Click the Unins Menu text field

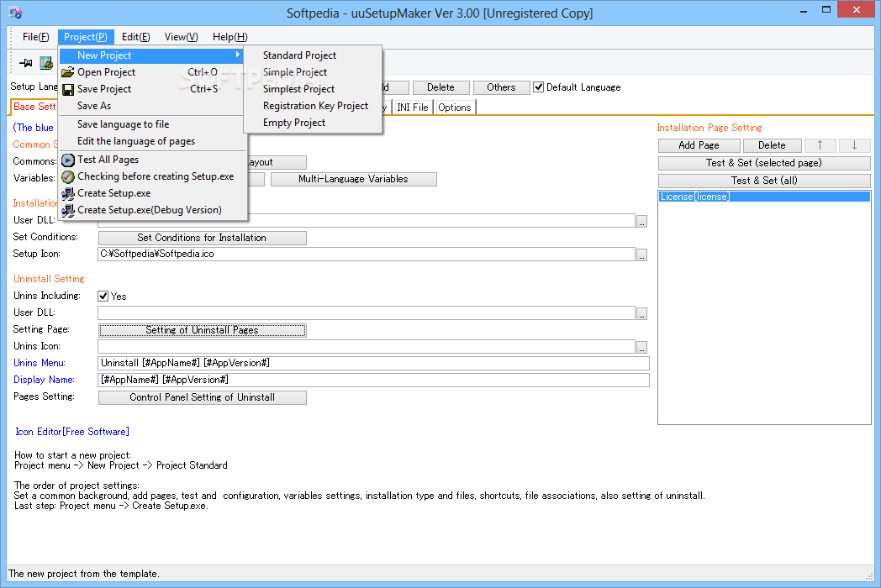[x=373, y=364]
